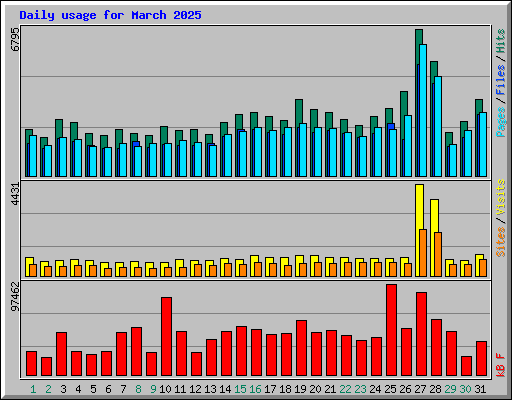Image resolution: width=512 pixels, height=400 pixels.
Task: Click the 'KB F' legend label
Action: click(501, 365)
